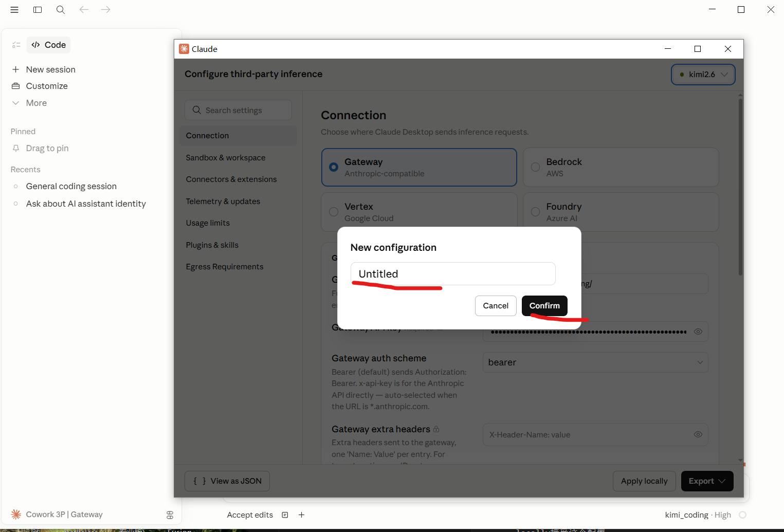784x532 pixels.
Task: Cancel the new configuration dialog
Action: [x=496, y=306]
